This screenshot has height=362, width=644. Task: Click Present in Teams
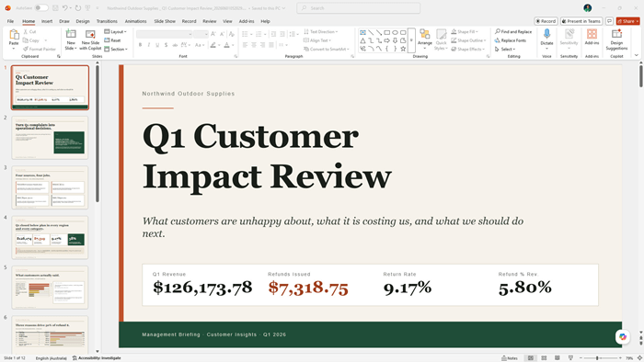click(x=581, y=21)
